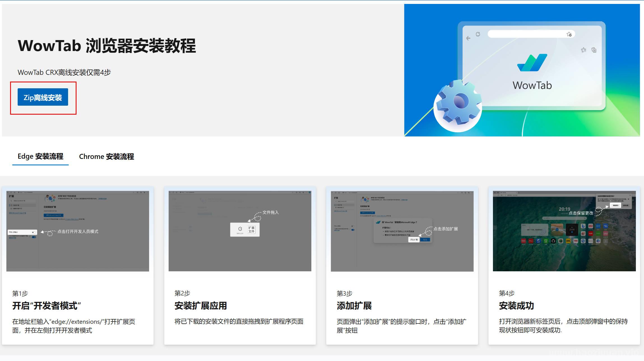This screenshot has width=644, height=361.
Task: Switch to the Edge 安装流程 tab
Action: tap(40, 156)
